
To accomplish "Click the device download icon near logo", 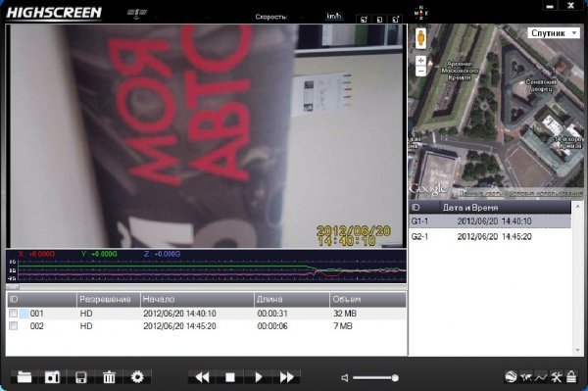I will tap(136, 14).
